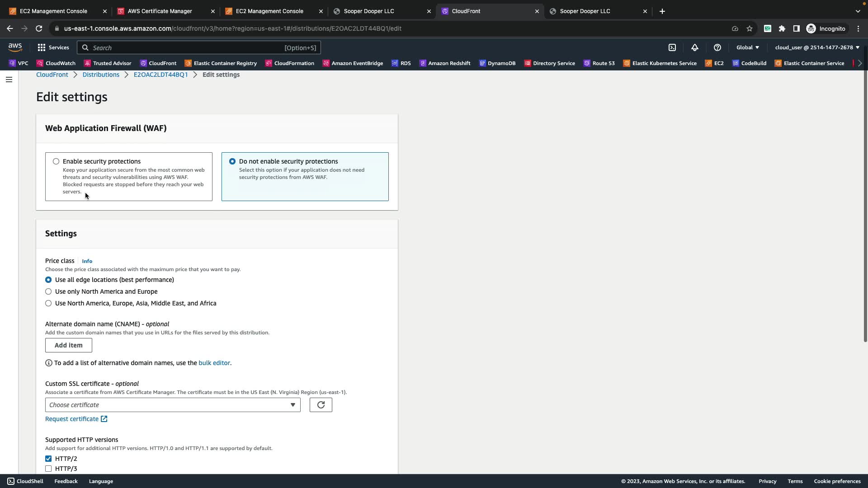This screenshot has height=488, width=868.
Task: Select Use only North America and Europe
Action: tap(48, 291)
